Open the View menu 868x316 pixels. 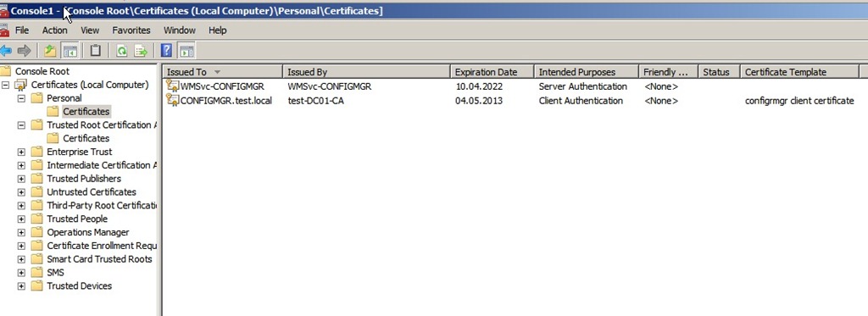click(90, 30)
